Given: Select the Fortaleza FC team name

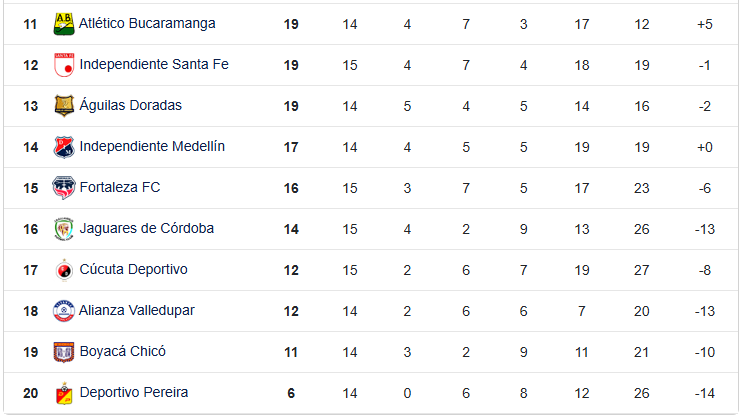Looking at the screenshot, I should tap(119, 187).
